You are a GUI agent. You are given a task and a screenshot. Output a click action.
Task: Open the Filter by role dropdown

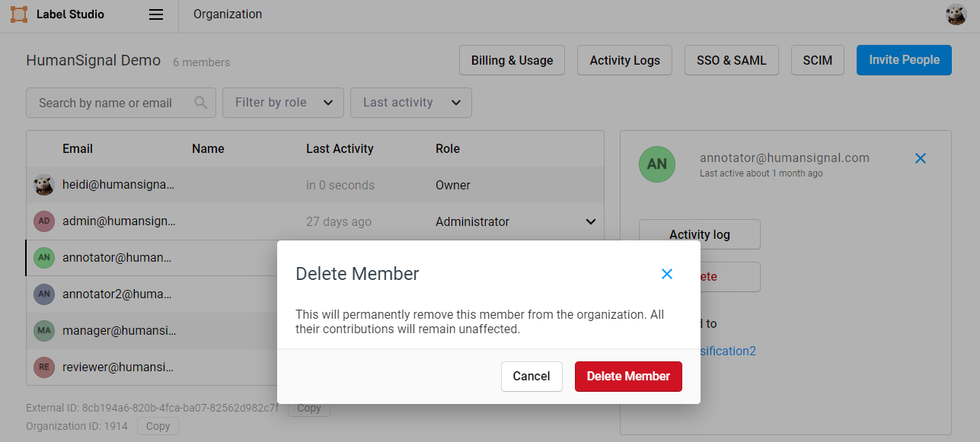[x=283, y=102]
